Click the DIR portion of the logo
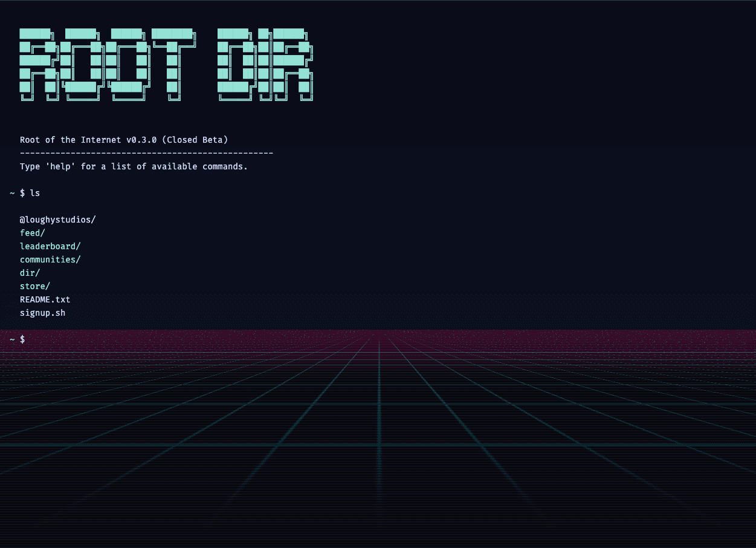 (x=266, y=64)
